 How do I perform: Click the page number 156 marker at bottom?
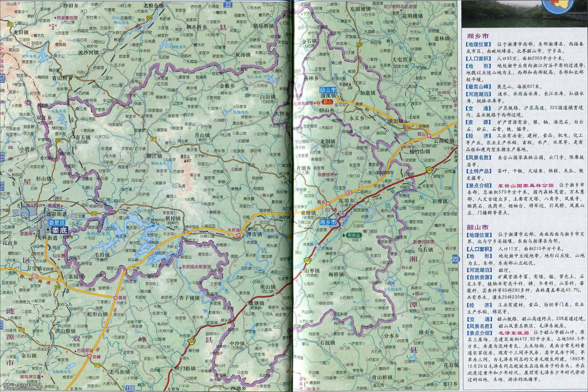tap(130, 388)
